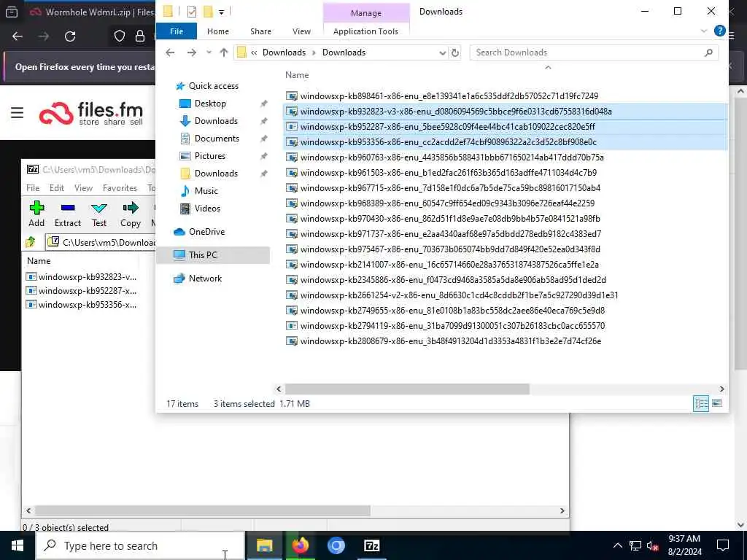
Task: Click the Firefox padlock site info icon
Action: (139, 36)
